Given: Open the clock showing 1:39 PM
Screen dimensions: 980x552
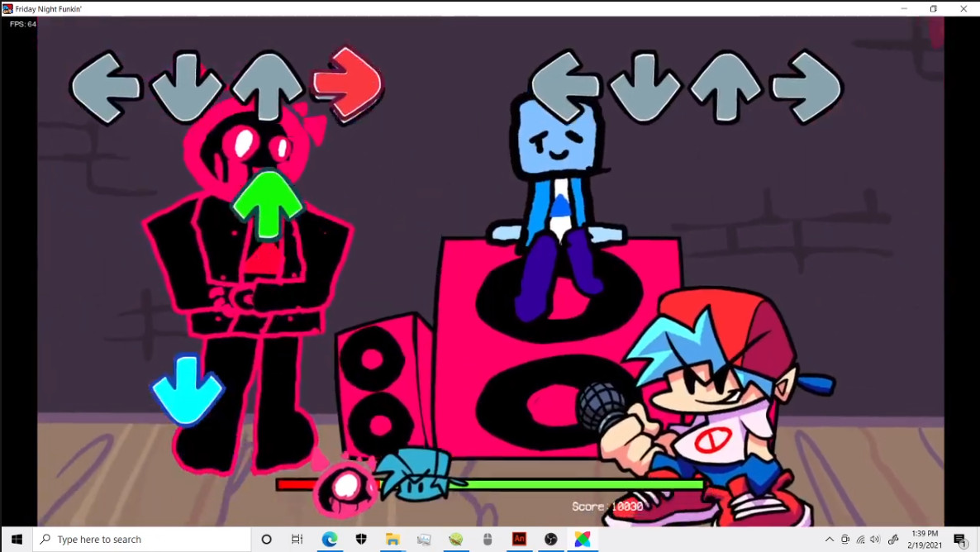Looking at the screenshot, I should pyautogui.click(x=925, y=539).
